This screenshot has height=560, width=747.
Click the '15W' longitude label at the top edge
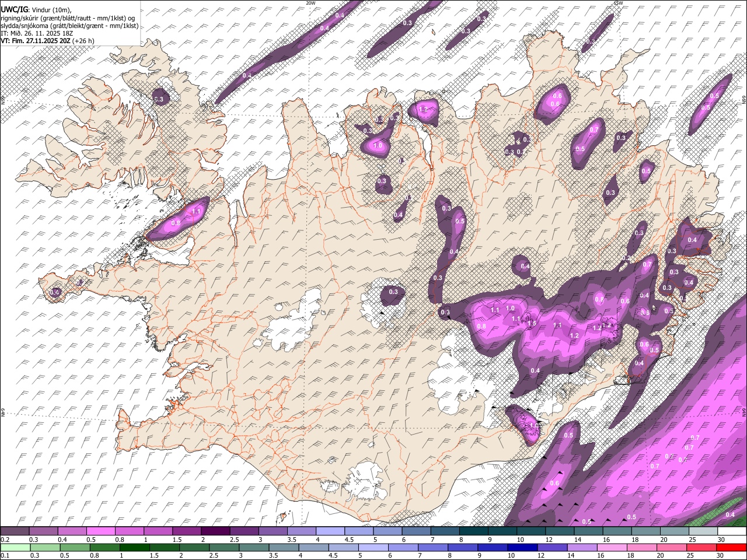click(x=619, y=3)
